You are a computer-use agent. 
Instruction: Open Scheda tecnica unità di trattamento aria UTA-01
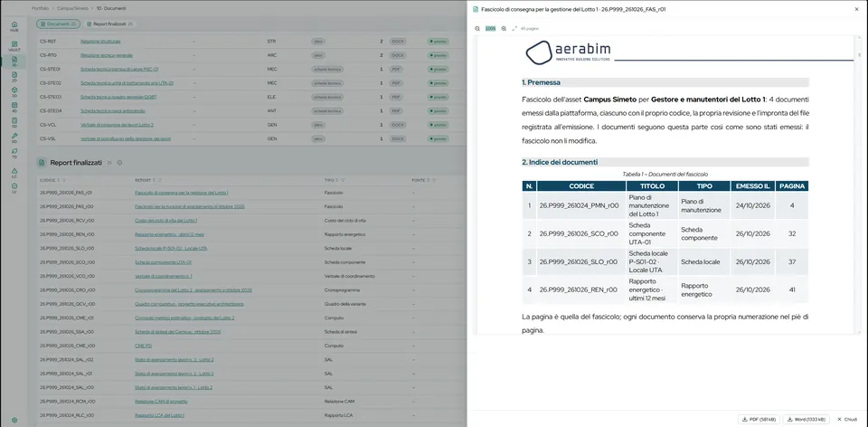point(127,83)
